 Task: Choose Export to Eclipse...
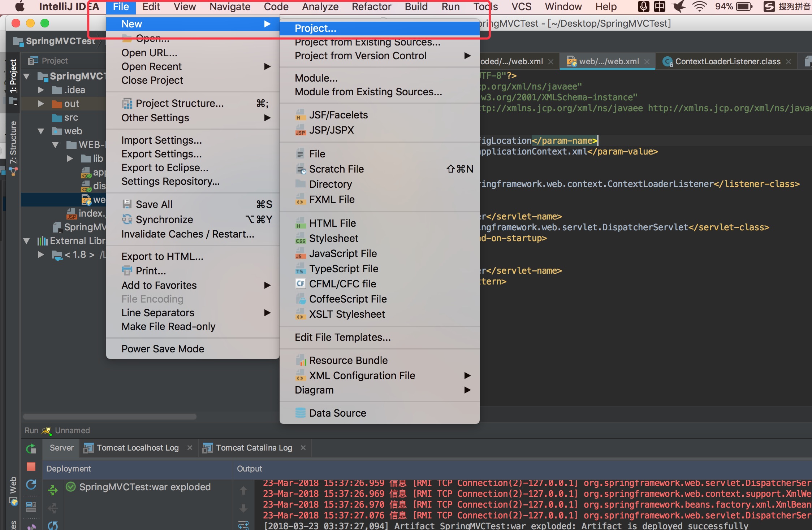193,168
